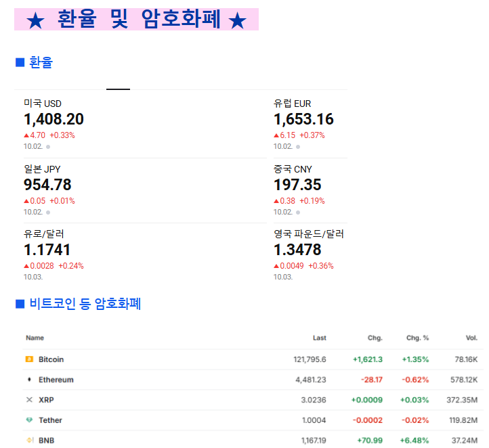Open the 중국 CNY exchange rate
The image size is (489, 448).
pyautogui.click(x=297, y=184)
